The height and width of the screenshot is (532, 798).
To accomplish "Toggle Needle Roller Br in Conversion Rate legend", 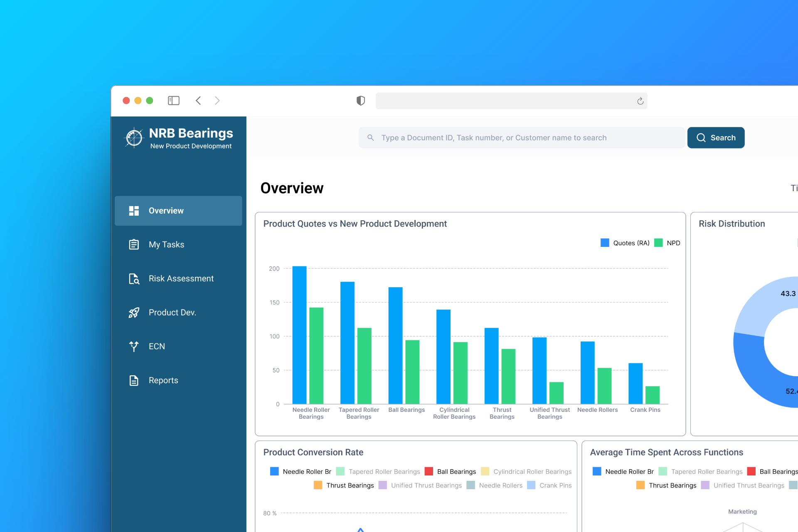I will pyautogui.click(x=300, y=471).
